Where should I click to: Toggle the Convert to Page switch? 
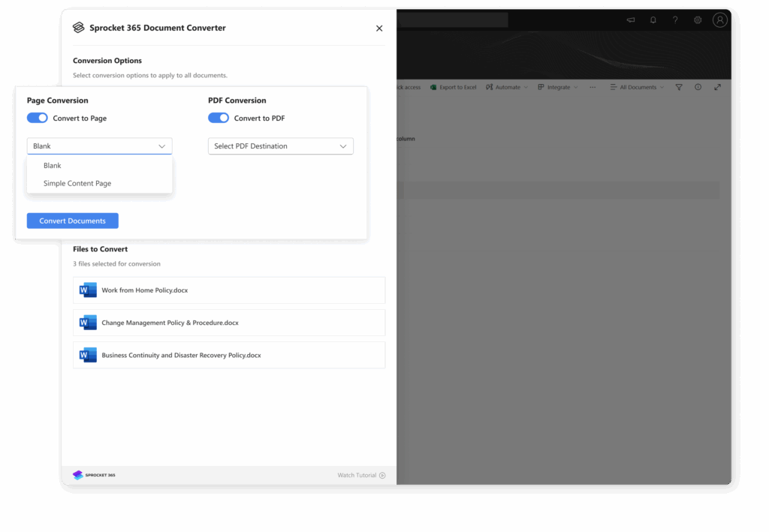coord(38,118)
